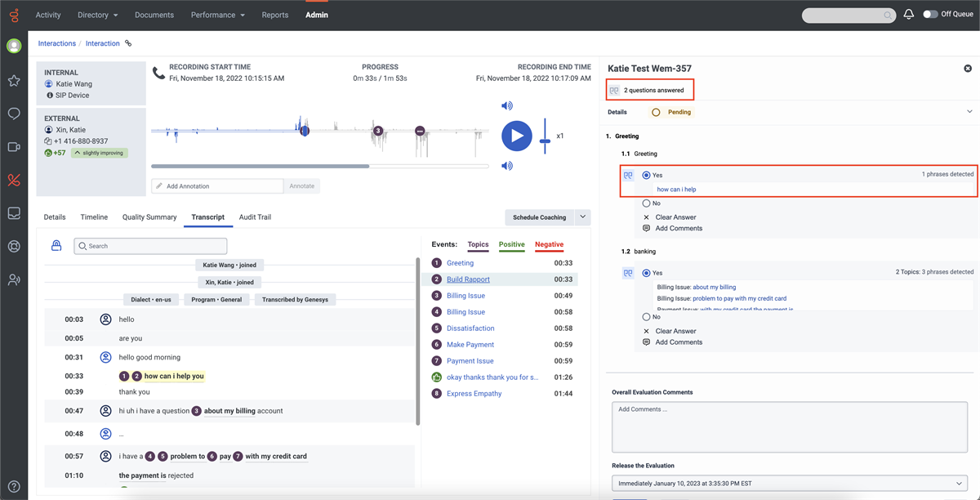Select Yes for the banking 1.2 question

(x=645, y=272)
